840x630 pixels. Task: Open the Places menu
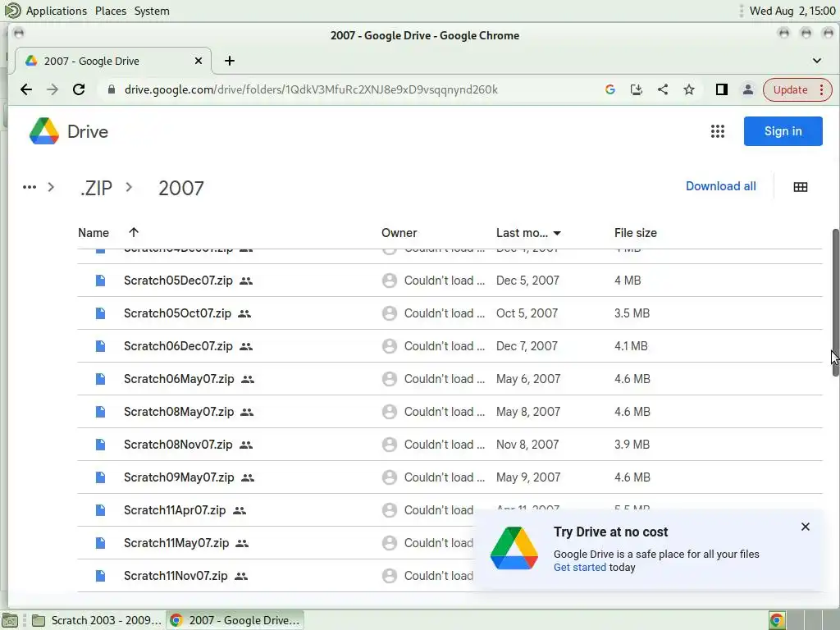[x=110, y=11]
